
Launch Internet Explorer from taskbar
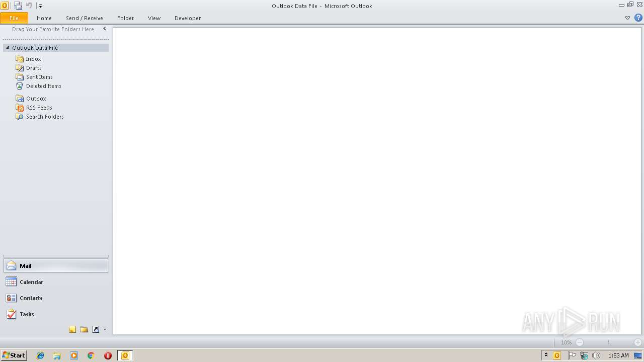point(40,355)
